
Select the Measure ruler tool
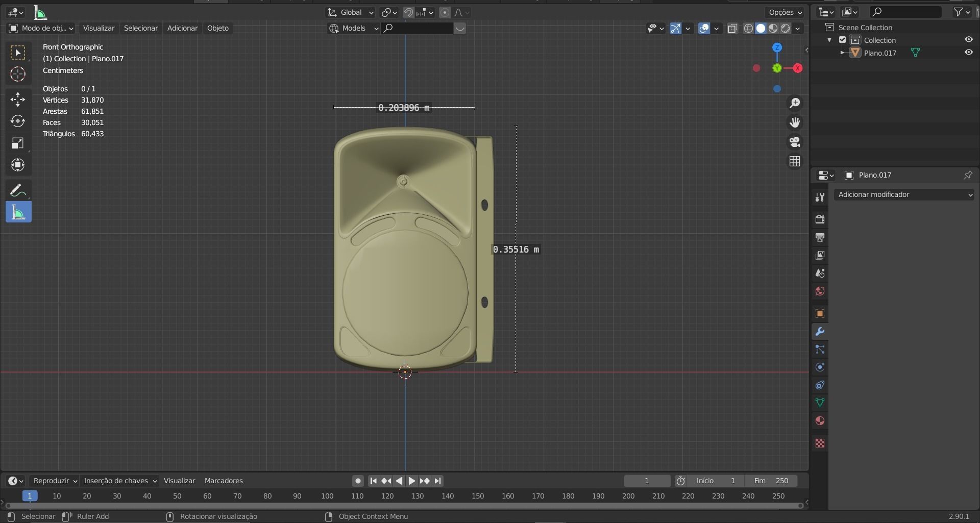[18, 212]
